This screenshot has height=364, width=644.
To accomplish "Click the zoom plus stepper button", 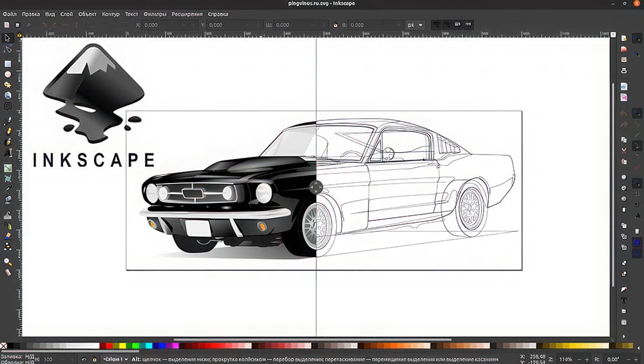I will coord(587,359).
